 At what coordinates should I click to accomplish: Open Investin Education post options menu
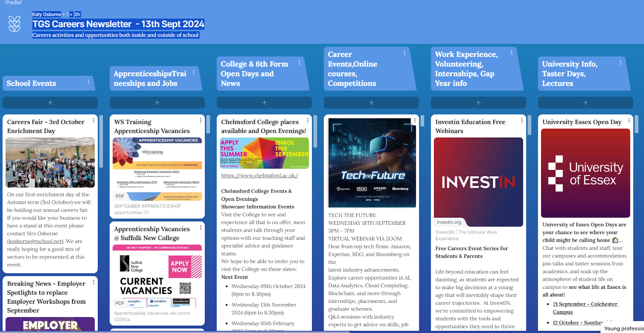click(522, 120)
